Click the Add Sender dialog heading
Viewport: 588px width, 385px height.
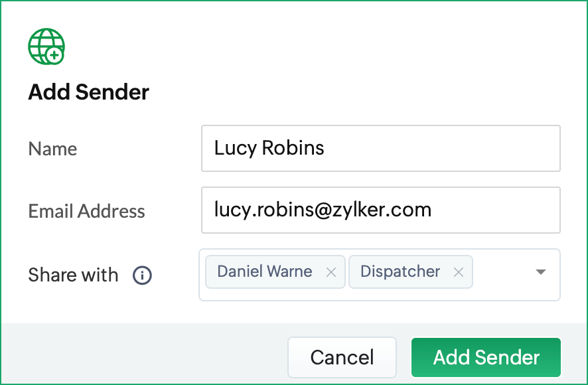click(88, 92)
